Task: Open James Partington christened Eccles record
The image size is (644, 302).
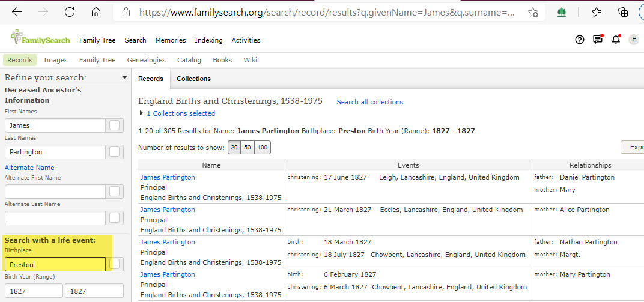Action: pos(168,210)
